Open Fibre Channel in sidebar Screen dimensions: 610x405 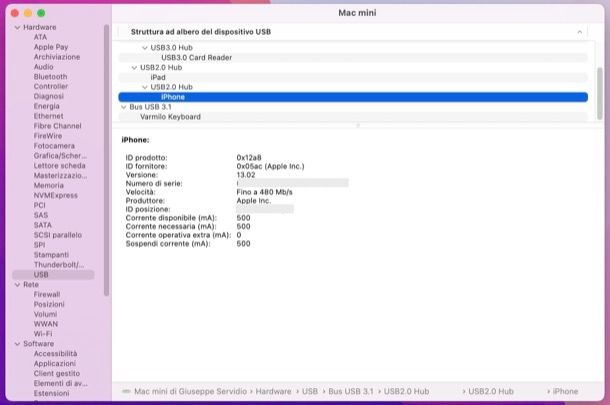(x=58, y=126)
